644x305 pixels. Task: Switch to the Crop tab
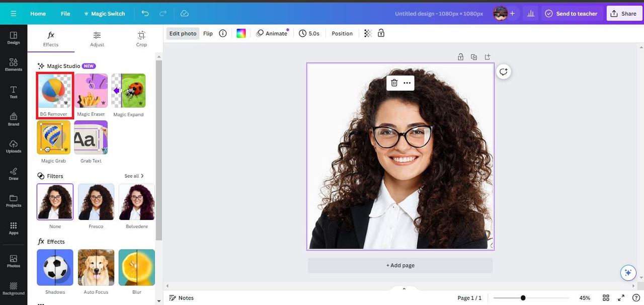(x=141, y=39)
